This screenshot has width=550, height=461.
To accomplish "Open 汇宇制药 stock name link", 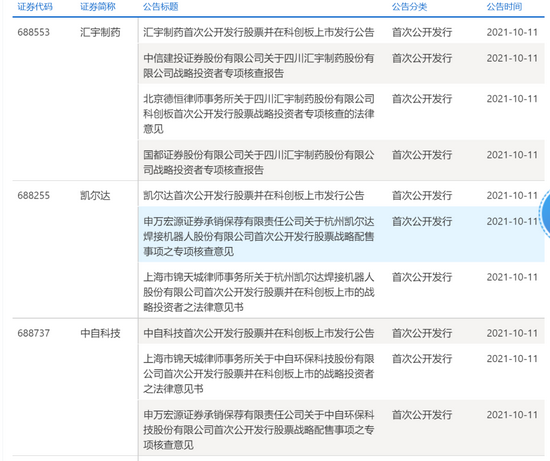I will point(100,32).
